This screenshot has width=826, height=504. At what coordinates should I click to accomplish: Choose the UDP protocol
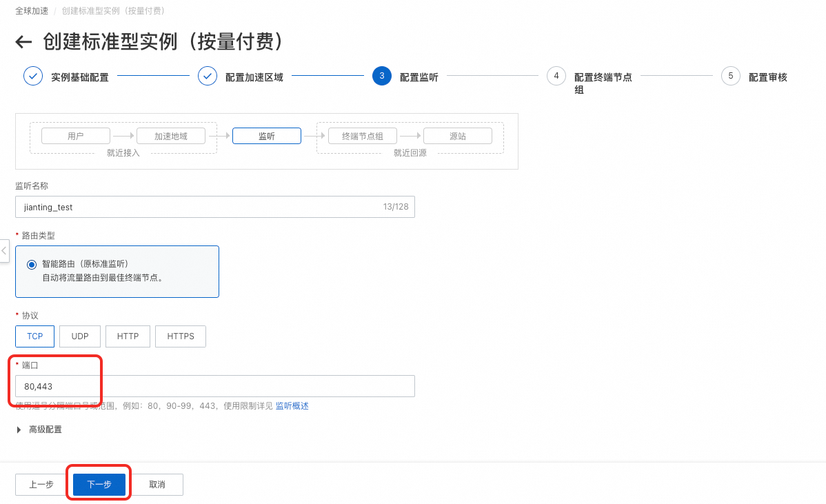coord(80,336)
